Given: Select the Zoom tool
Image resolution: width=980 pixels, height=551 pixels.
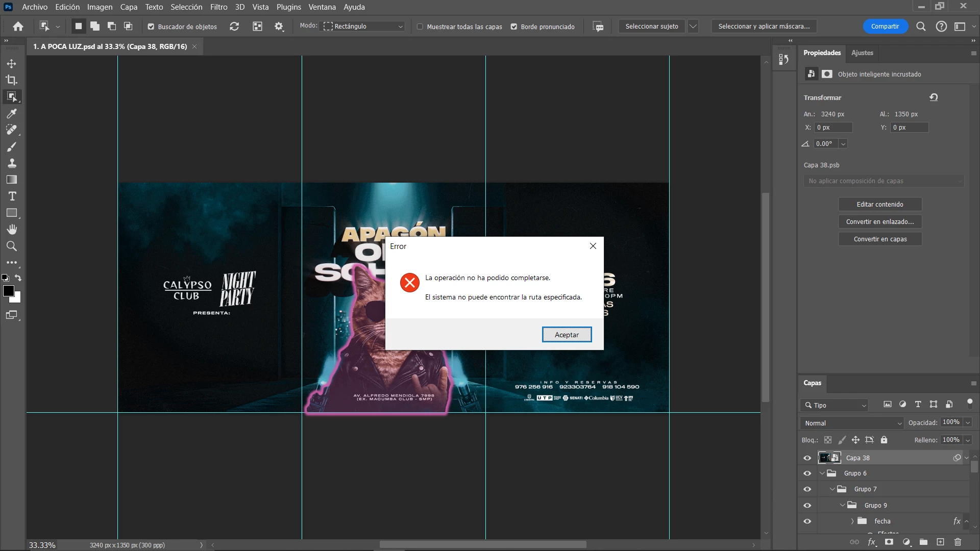Looking at the screenshot, I should (12, 246).
